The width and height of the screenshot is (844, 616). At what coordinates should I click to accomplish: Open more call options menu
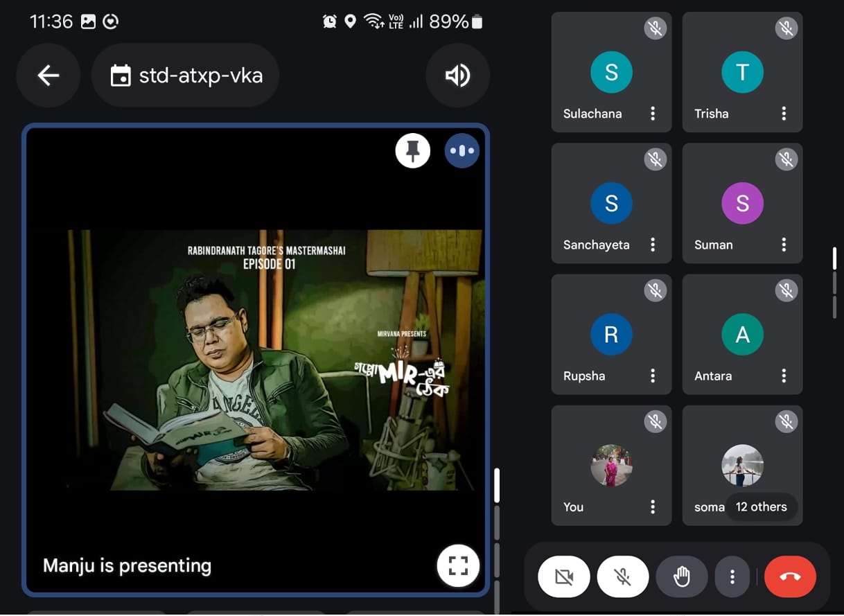coord(732,577)
